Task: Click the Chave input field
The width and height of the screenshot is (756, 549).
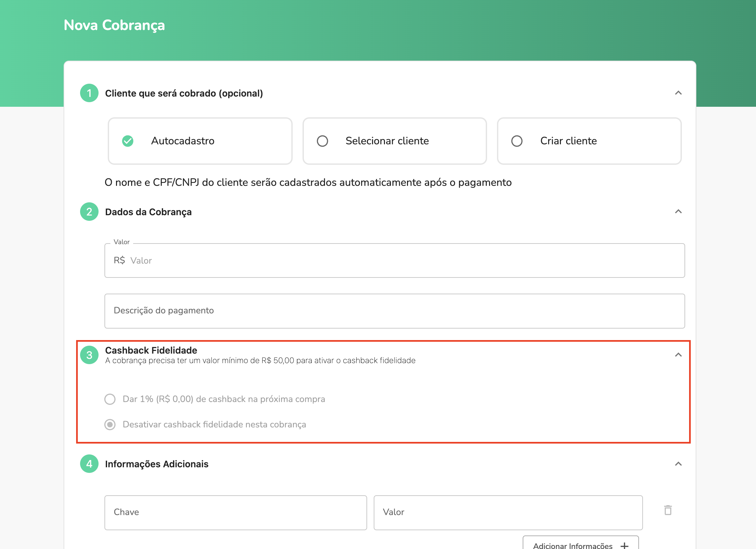Action: pyautogui.click(x=235, y=512)
